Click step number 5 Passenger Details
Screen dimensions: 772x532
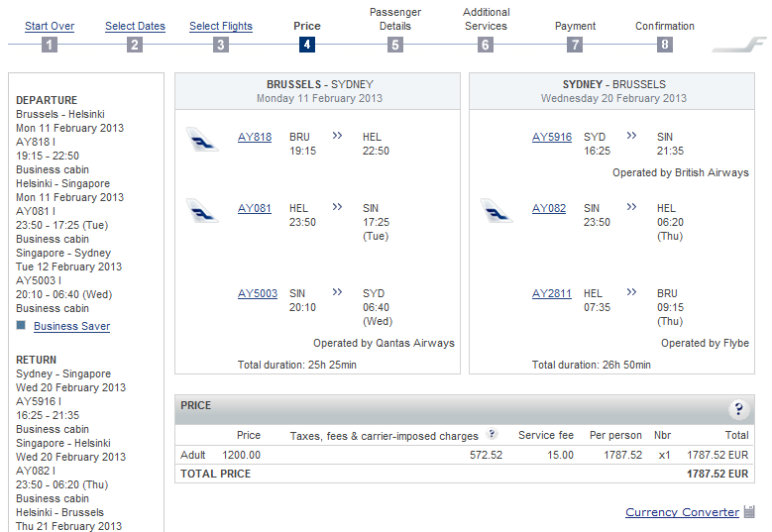click(x=395, y=45)
